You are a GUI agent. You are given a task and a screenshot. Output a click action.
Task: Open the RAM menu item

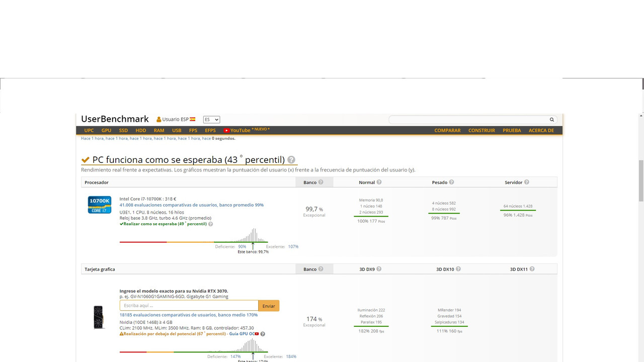(159, 130)
